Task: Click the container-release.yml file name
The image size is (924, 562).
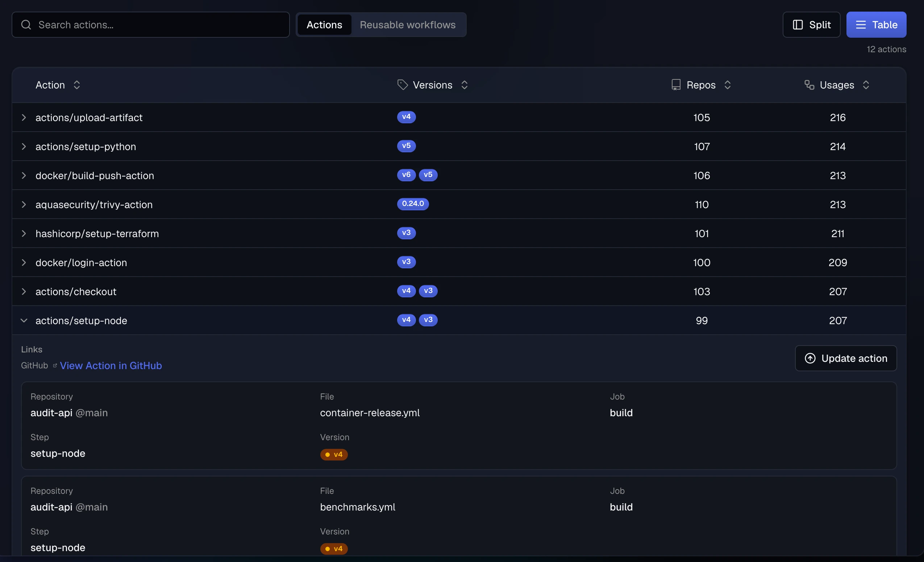Action: tap(370, 413)
